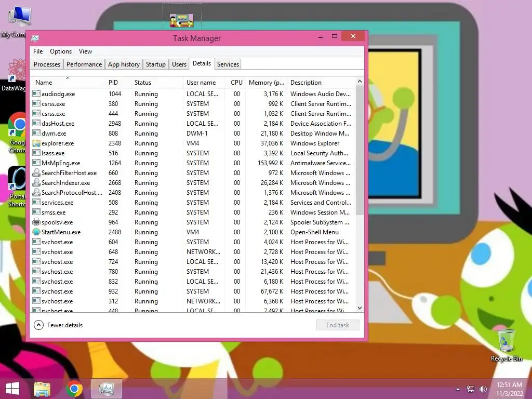Open the File menu
Screen dimensions: 532x399
pos(37,51)
